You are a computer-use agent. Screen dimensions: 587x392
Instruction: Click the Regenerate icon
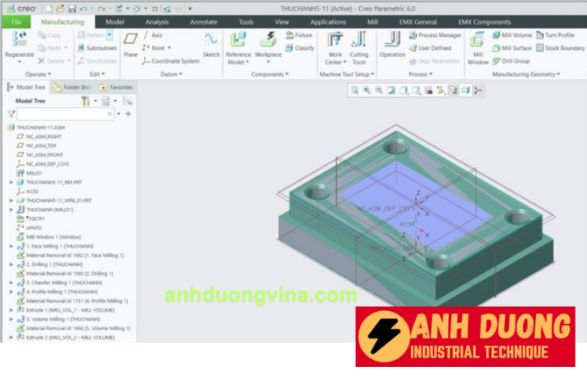tap(19, 40)
